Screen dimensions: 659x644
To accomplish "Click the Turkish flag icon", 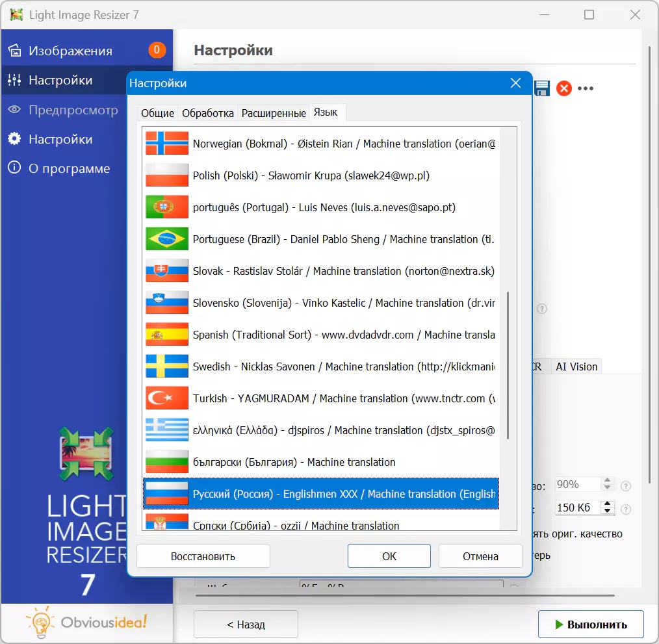I will (x=167, y=398).
